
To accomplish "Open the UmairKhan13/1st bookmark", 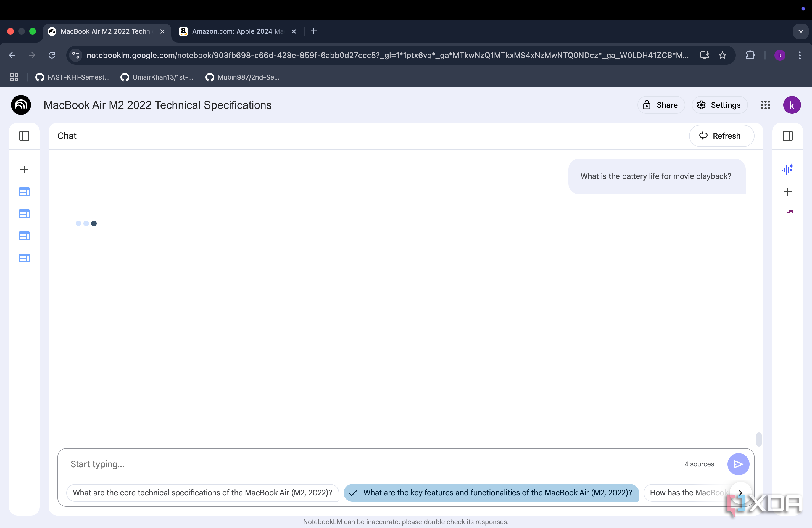I will point(157,77).
